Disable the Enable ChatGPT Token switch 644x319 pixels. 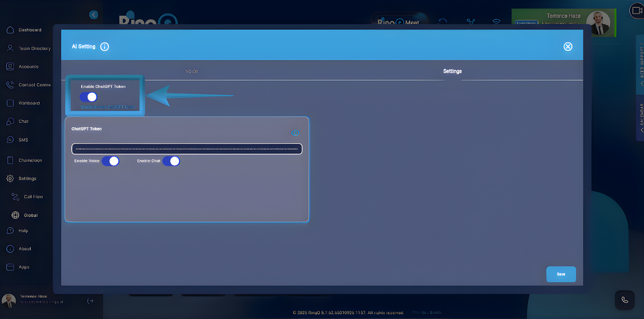point(88,97)
